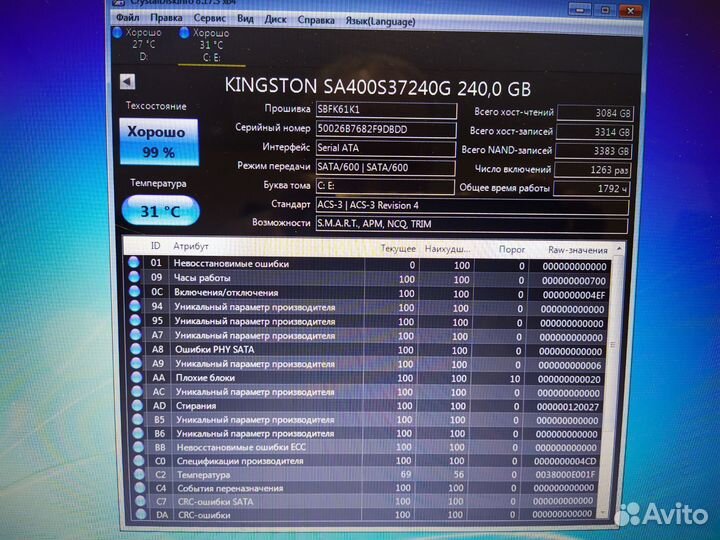Screen dimensions: 720x540
Task: Select the Плохие блоки attribute row
Action: click(367, 378)
